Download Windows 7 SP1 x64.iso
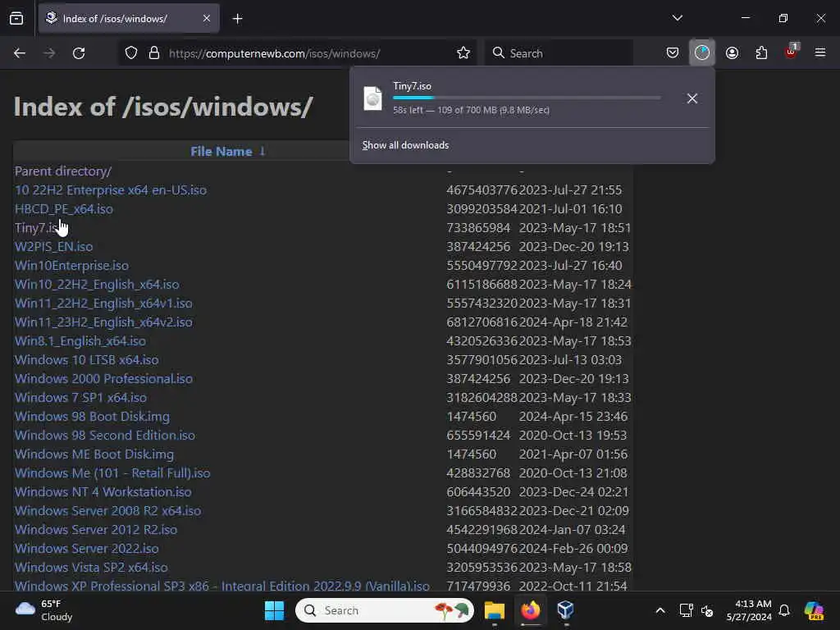The width and height of the screenshot is (840, 630). [x=80, y=398]
